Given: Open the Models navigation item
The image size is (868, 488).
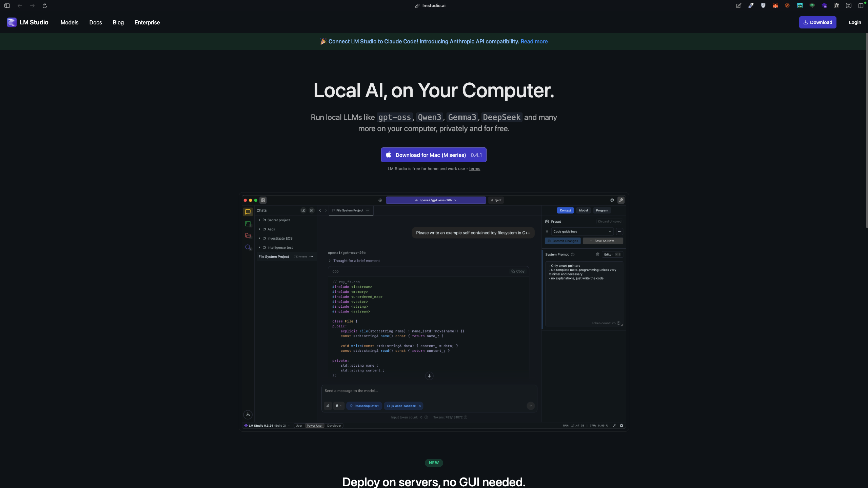Looking at the screenshot, I should coord(70,22).
